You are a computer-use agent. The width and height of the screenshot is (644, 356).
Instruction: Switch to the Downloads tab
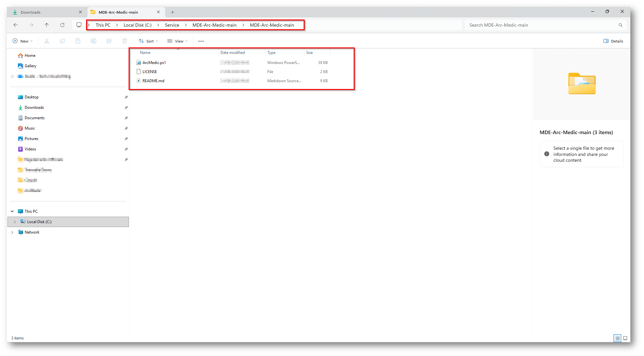47,12
